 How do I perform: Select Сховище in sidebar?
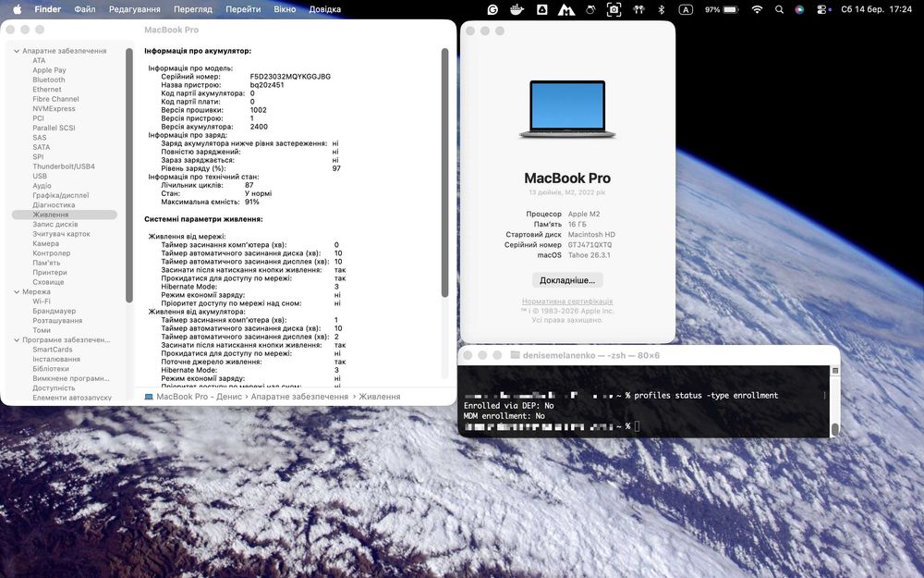pos(48,282)
